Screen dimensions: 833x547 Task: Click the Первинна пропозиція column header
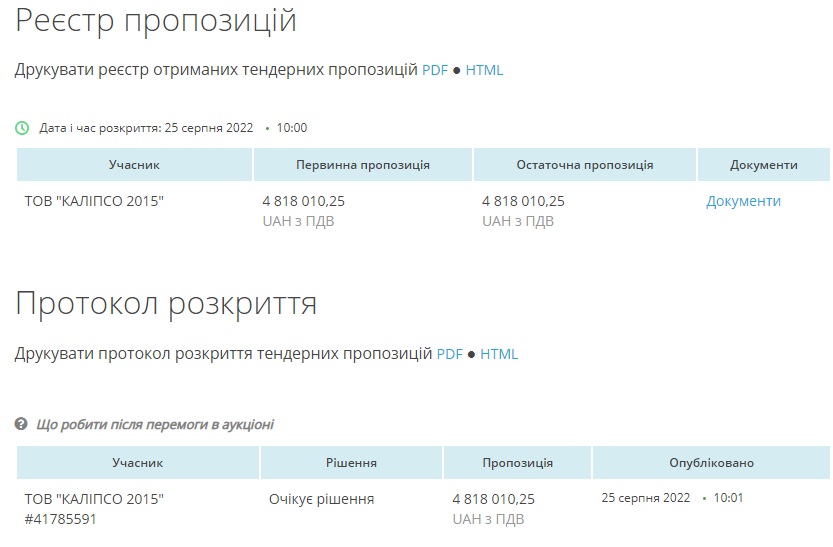tap(363, 165)
